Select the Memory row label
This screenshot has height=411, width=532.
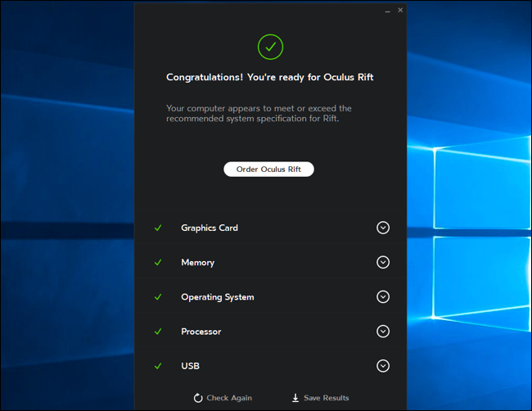click(198, 262)
